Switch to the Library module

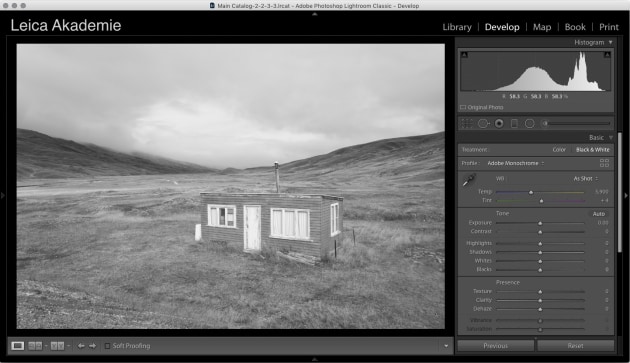457,27
